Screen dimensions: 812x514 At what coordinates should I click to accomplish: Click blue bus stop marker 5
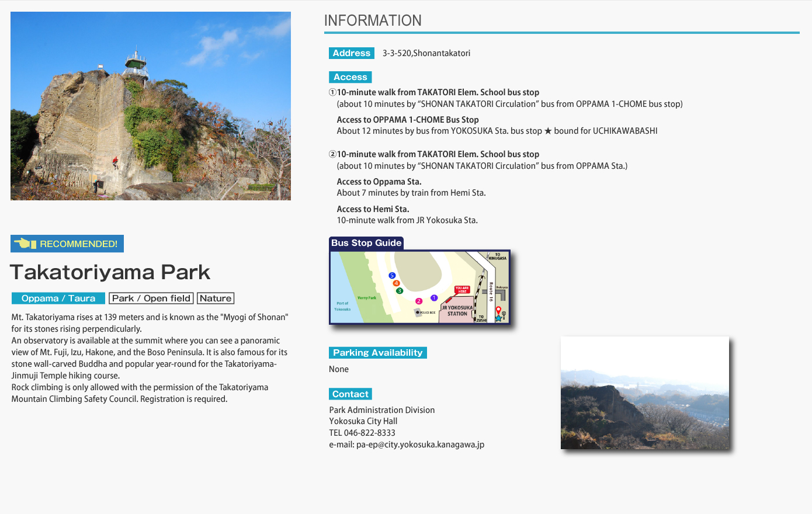click(392, 276)
